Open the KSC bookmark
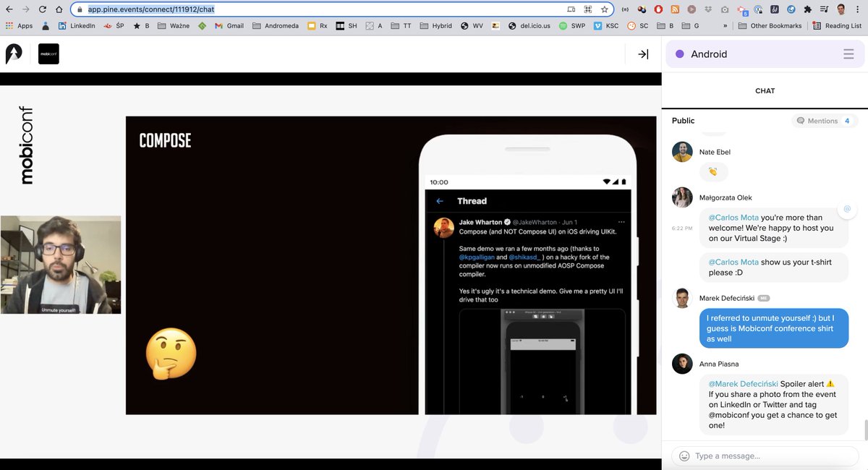 pyautogui.click(x=606, y=25)
